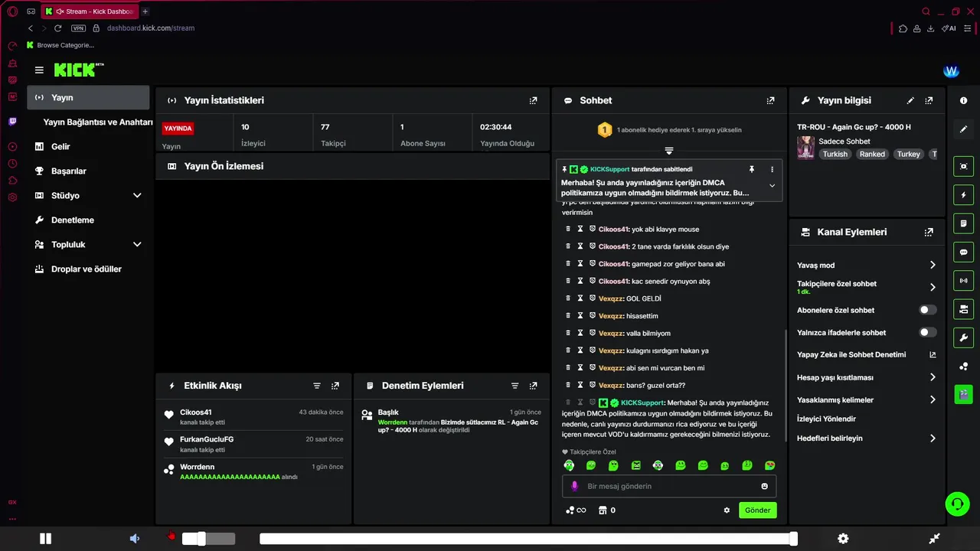Expand the pinned message with the chevron
980x551 pixels.
(772, 186)
